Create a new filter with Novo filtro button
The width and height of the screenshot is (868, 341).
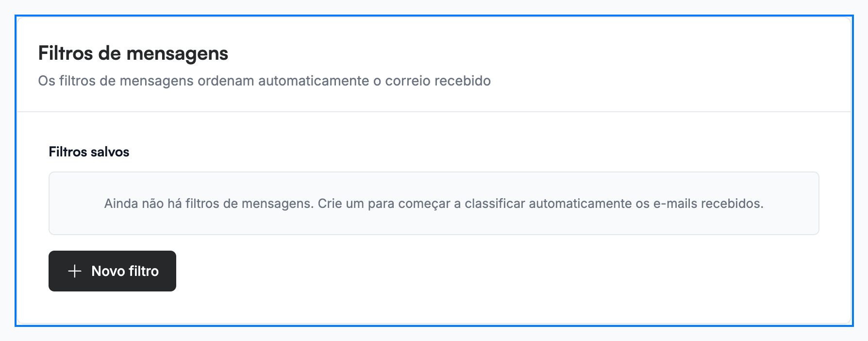(112, 271)
